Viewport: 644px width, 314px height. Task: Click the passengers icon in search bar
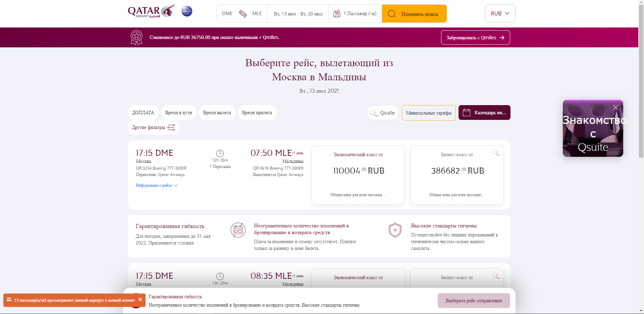pos(336,13)
